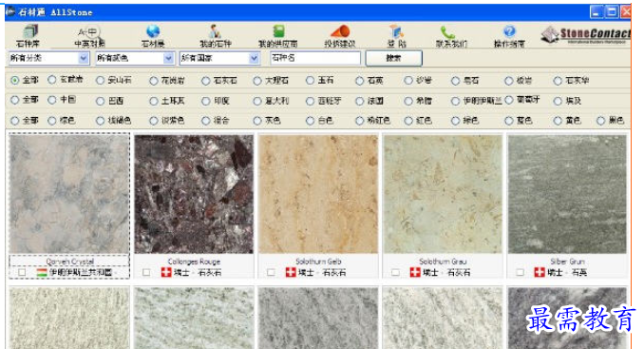The height and width of the screenshot is (349, 644).
Task: Open the 石材展 globe icon
Action: tap(153, 31)
